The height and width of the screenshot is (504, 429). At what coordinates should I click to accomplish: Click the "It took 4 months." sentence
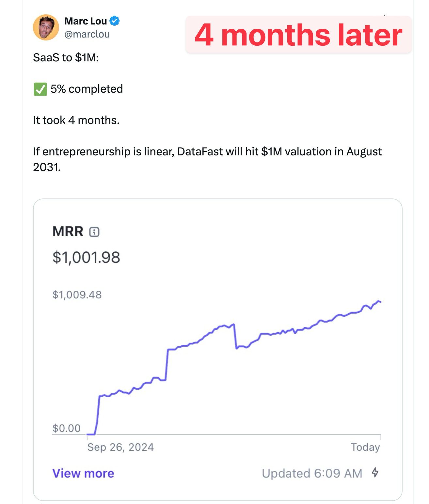(x=76, y=120)
